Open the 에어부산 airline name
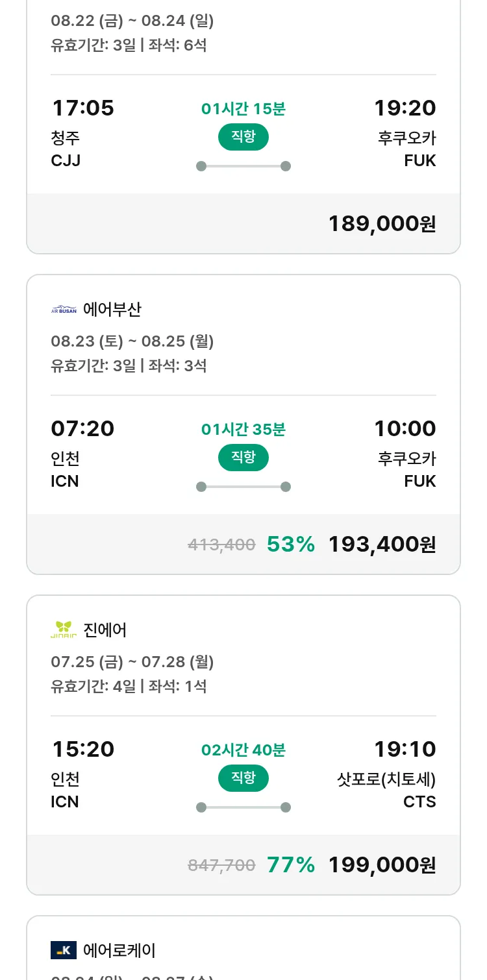487x980 pixels. pyautogui.click(x=112, y=310)
